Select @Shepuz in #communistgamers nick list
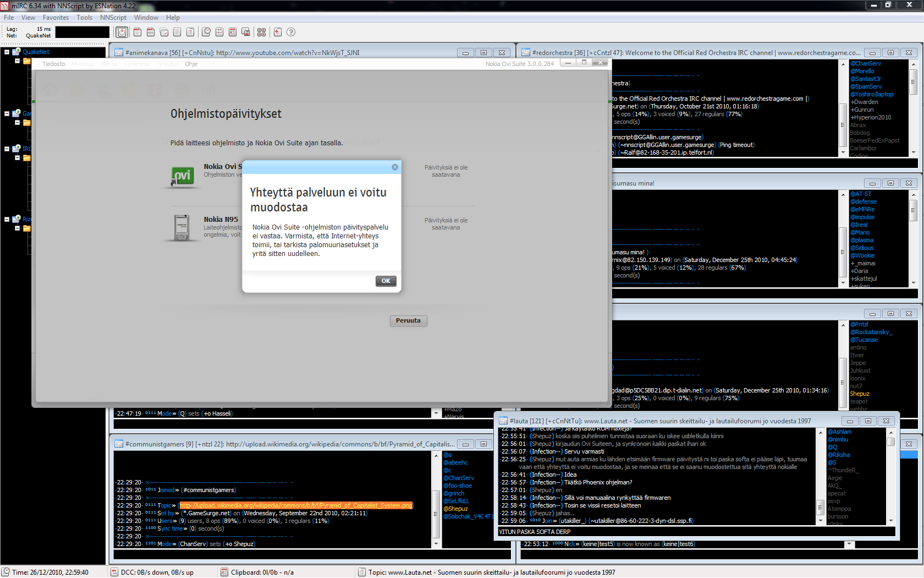Image resolution: width=924 pixels, height=578 pixels. tap(455, 509)
